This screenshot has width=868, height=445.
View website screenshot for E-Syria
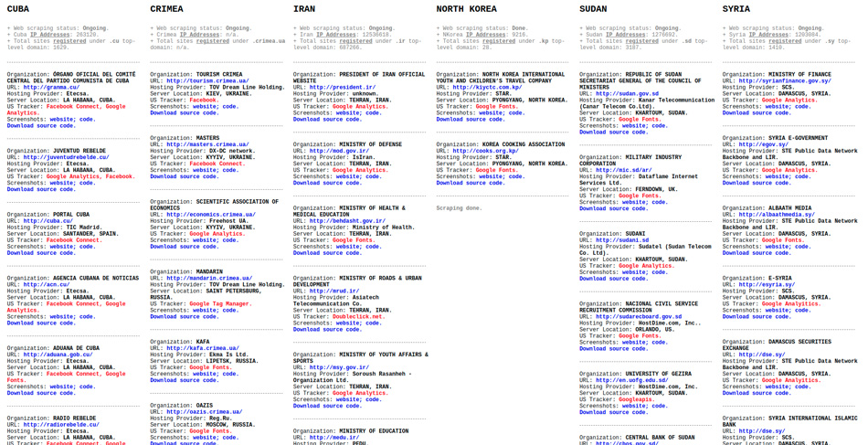778,310
